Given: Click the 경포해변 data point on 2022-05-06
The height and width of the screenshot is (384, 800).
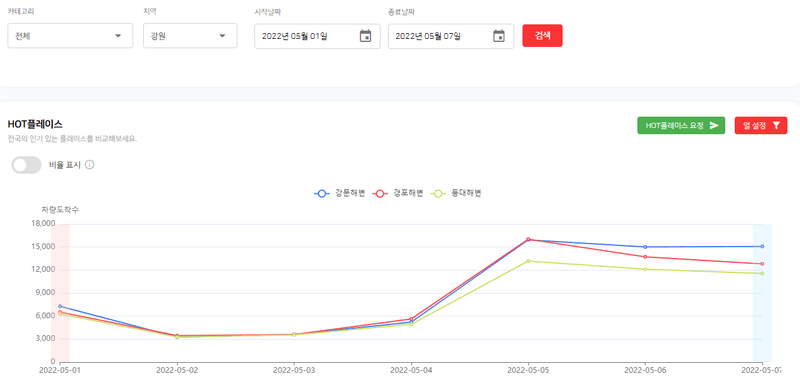Looking at the screenshot, I should (x=645, y=257).
